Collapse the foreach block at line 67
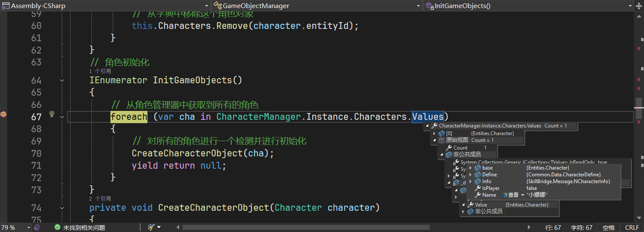 coord(62,117)
